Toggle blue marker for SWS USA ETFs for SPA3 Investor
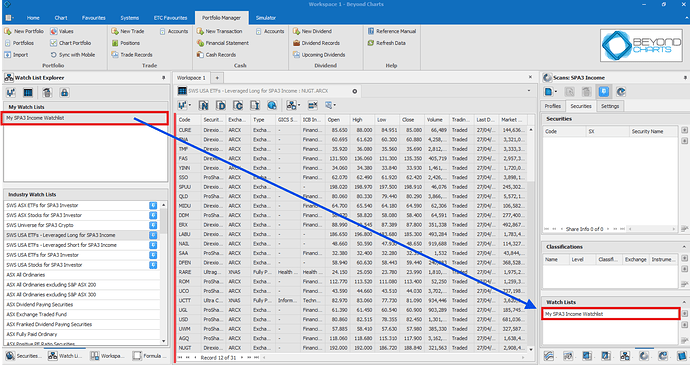The height and width of the screenshot is (365, 690). coord(153,255)
